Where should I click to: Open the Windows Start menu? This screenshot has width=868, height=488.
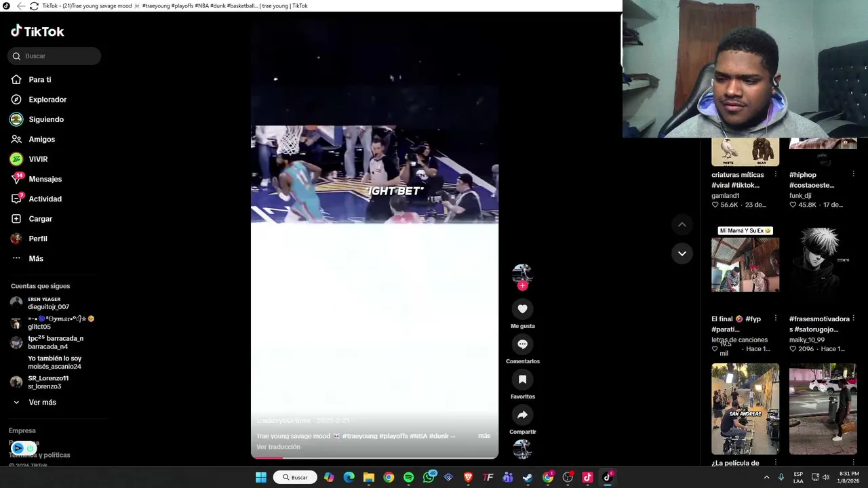tap(261, 477)
